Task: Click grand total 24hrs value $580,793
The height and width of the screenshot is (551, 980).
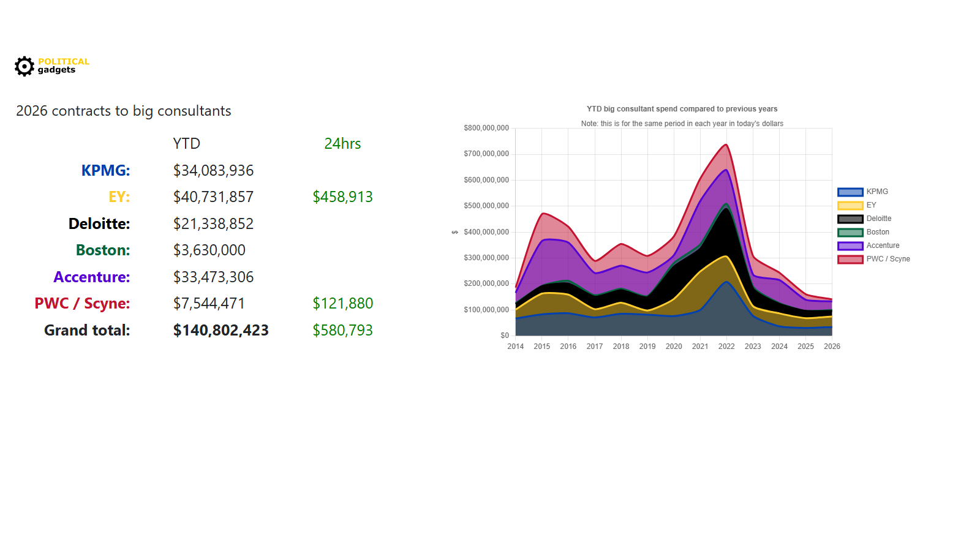Action: coord(342,330)
